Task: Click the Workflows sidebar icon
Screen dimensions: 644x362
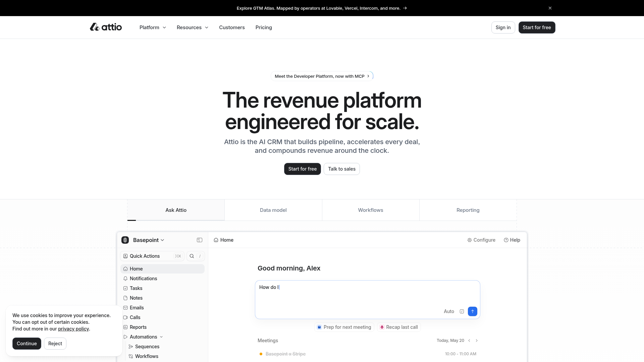Action: pos(131,356)
